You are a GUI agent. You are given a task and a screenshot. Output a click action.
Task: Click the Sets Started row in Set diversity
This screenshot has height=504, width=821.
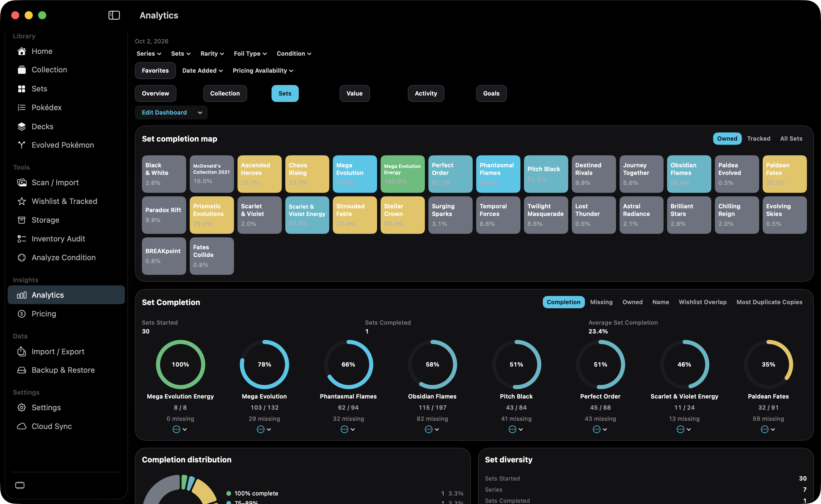pos(646,478)
